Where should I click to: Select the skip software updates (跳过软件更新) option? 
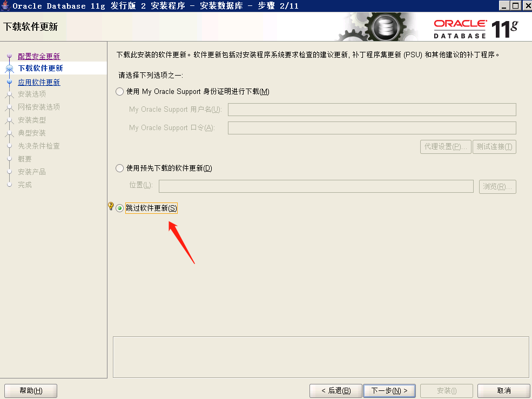pos(119,208)
